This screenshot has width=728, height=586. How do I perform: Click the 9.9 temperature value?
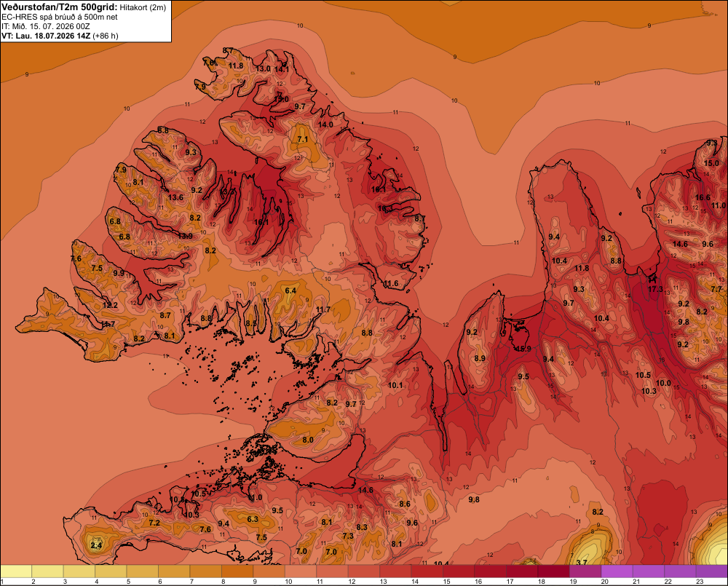(x=119, y=273)
